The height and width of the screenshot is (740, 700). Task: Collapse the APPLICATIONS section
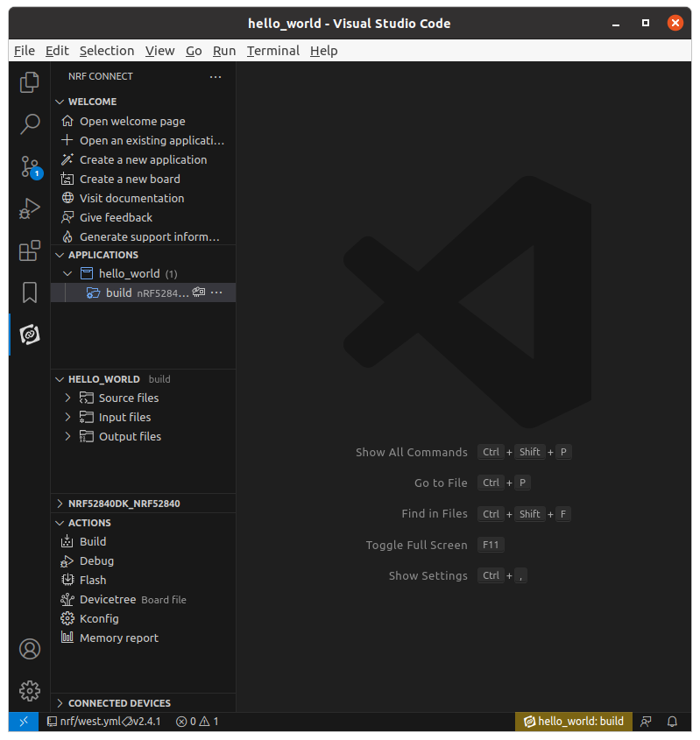(x=60, y=256)
